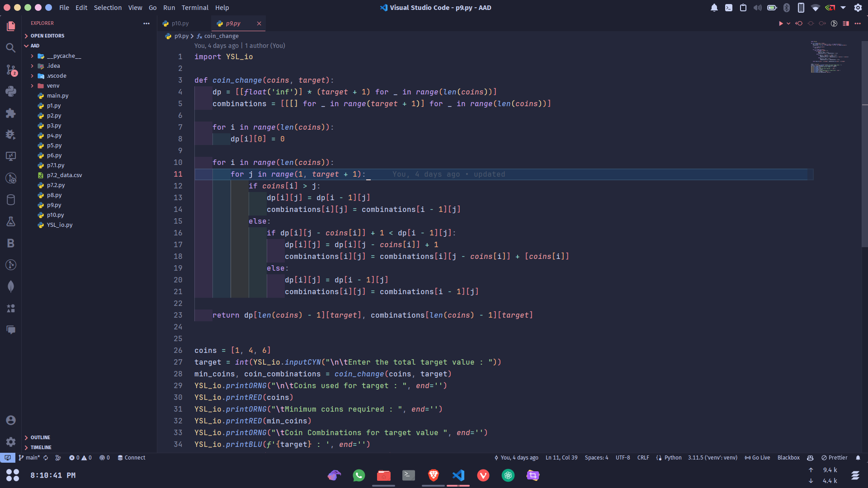Open the Search panel in the activity bar
Viewport: 868px width, 488px height.
(11, 47)
